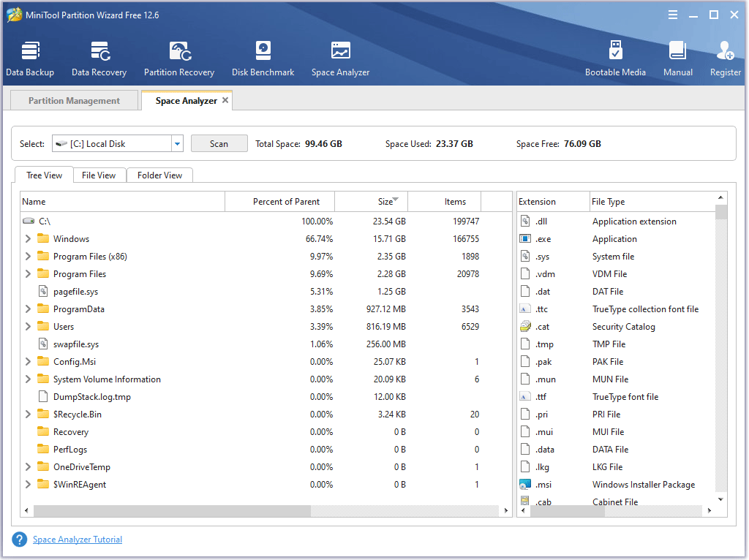Switch to Tree View tab

click(x=44, y=175)
